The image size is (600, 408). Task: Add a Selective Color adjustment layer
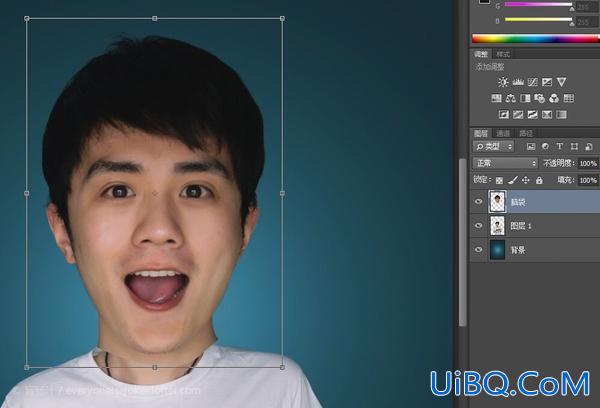(x=547, y=114)
